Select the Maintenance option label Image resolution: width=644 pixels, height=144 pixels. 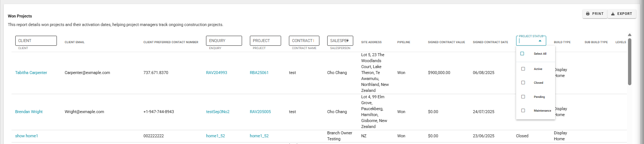(542, 111)
